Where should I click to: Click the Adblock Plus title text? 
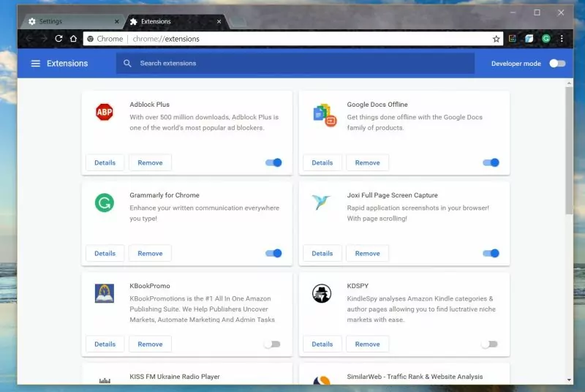coord(150,105)
